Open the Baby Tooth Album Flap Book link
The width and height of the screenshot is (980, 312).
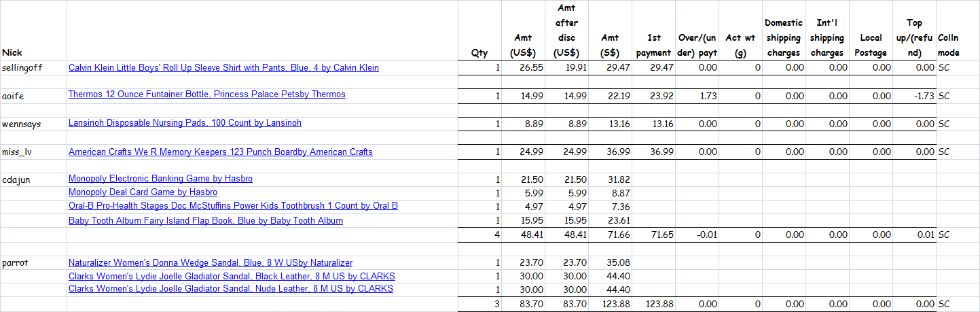pos(206,221)
